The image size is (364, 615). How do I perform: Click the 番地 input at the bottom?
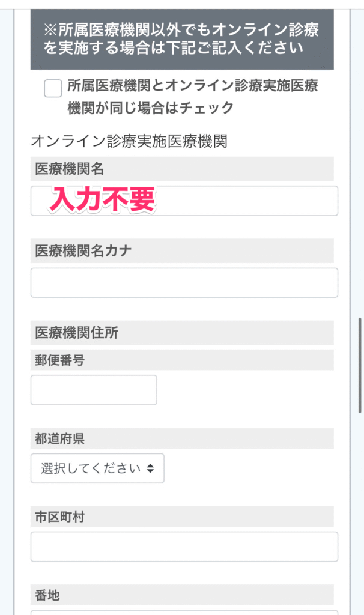(184, 612)
